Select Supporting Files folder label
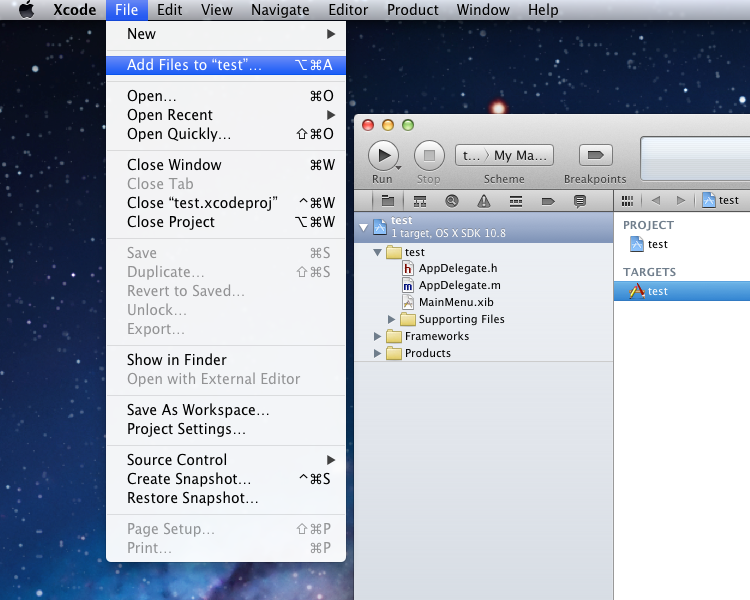This screenshot has height=600, width=750. point(462,319)
